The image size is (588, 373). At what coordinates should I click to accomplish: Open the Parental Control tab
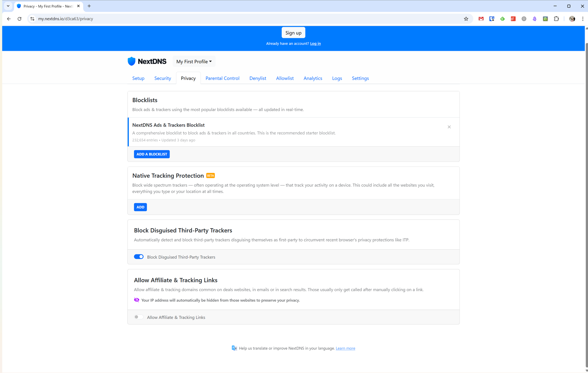(x=222, y=78)
